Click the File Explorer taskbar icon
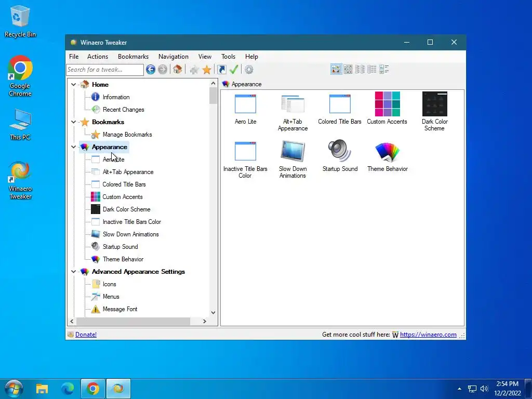532x399 pixels. (42, 389)
